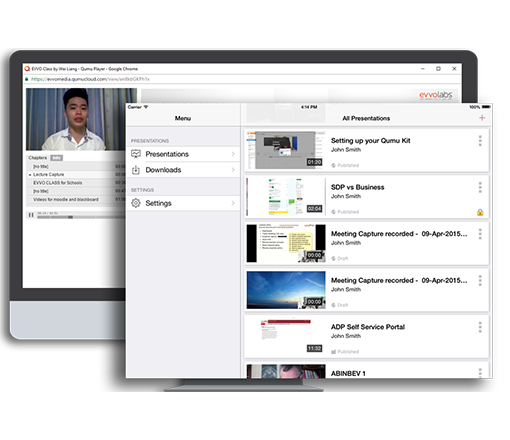Open the blue sky Meeting Capture thumbnail

point(286,290)
